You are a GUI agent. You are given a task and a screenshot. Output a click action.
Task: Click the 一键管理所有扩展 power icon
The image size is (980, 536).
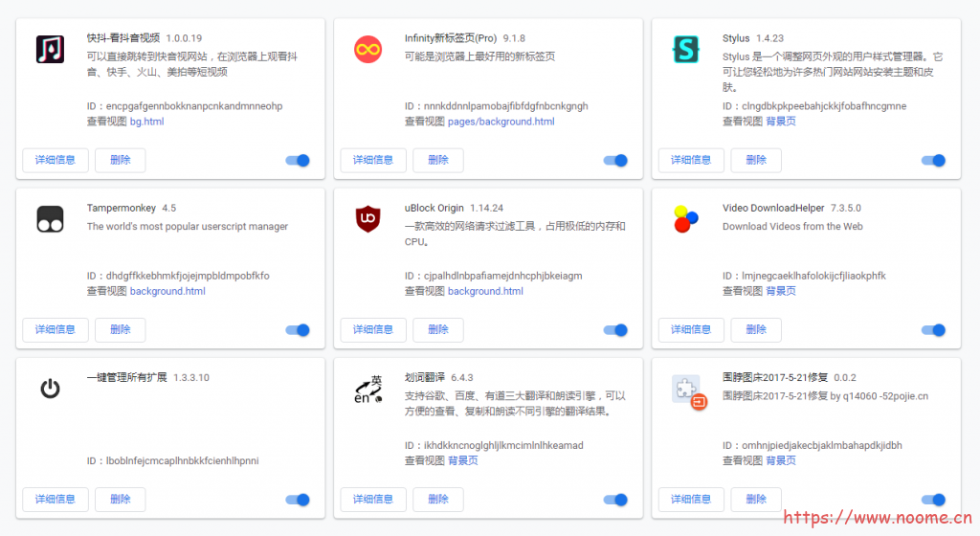pos(50,389)
